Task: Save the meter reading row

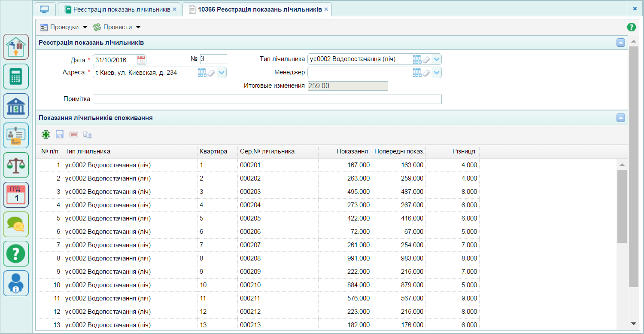Action: [60, 135]
